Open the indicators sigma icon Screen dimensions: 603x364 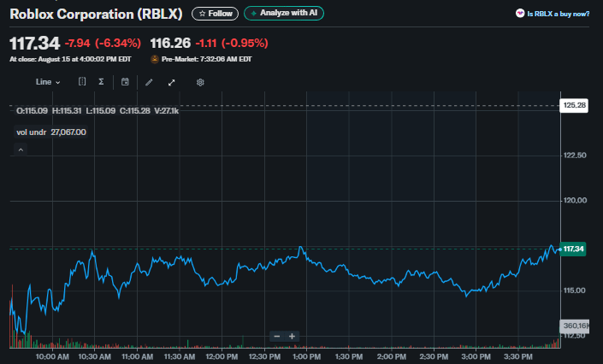pyautogui.click(x=101, y=81)
